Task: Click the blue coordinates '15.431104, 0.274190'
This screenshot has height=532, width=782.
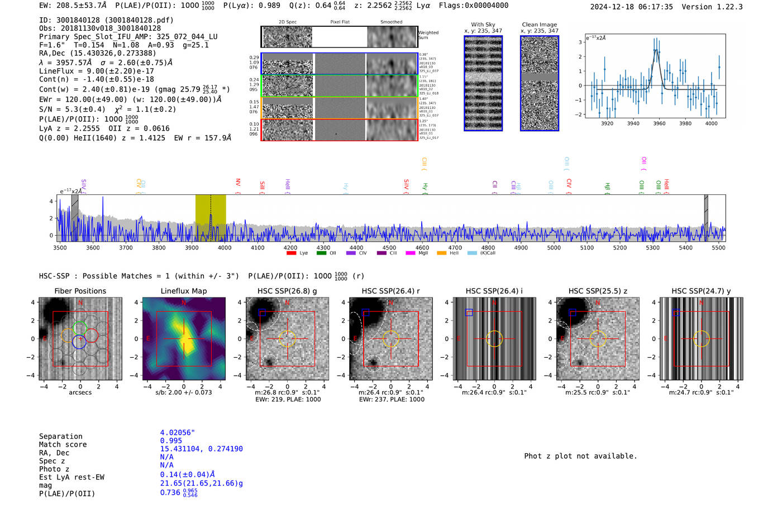Action: click(202, 449)
